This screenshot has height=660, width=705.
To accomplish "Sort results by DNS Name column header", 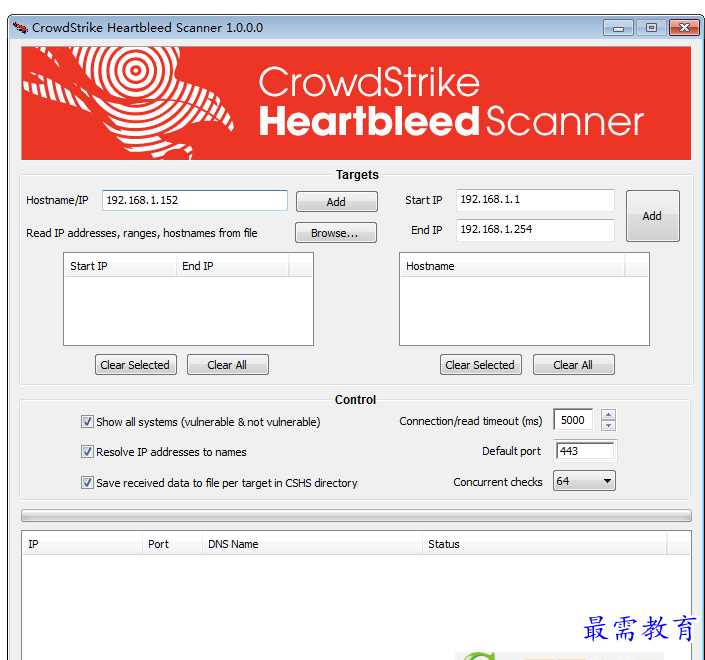I will [312, 544].
